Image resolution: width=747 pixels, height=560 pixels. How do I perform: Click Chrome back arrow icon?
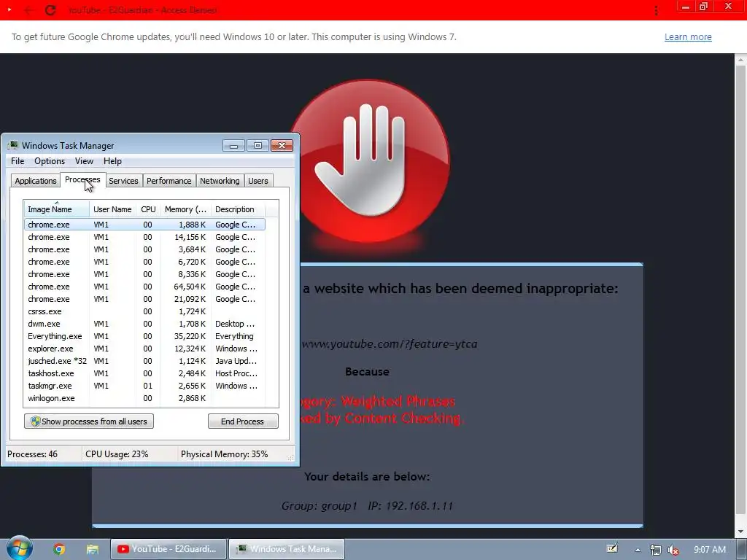[x=28, y=10]
